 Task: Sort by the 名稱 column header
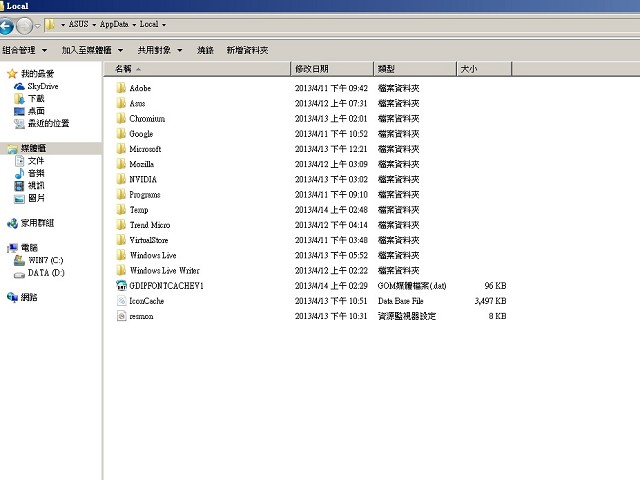tap(197, 69)
